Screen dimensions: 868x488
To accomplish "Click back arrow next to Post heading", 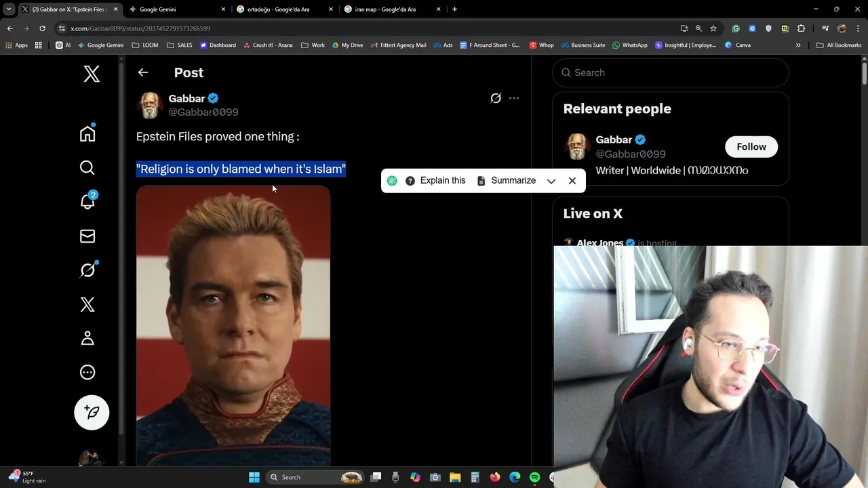I will [143, 73].
